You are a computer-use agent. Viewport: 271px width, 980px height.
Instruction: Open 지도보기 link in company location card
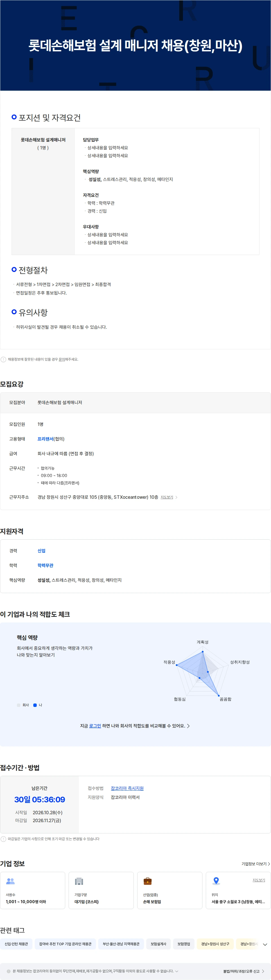click(259, 880)
